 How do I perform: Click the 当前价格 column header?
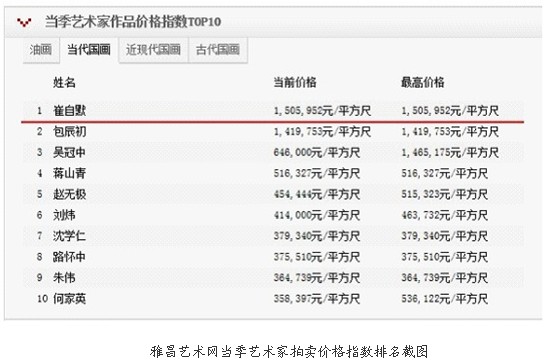(x=295, y=83)
